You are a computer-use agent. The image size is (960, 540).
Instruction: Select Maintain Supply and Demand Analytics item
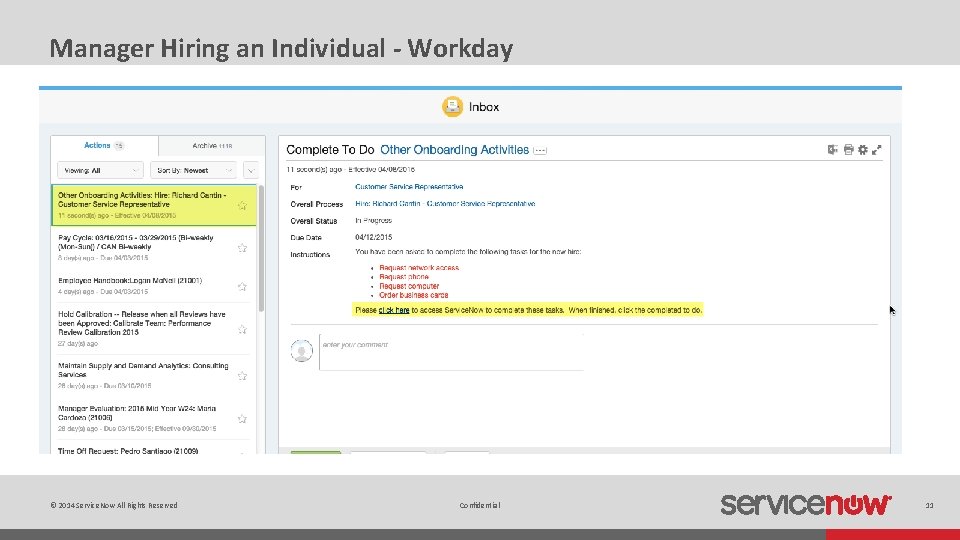tap(154, 375)
